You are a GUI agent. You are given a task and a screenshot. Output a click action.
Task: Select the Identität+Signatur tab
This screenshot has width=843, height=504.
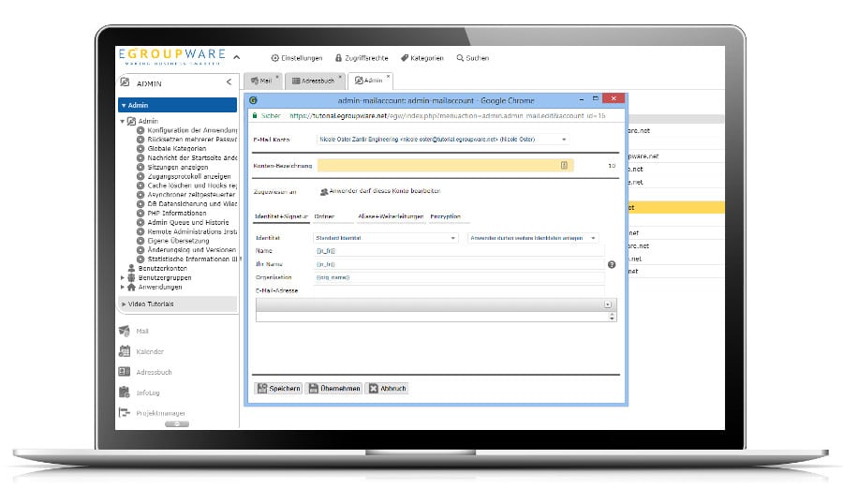pos(281,216)
